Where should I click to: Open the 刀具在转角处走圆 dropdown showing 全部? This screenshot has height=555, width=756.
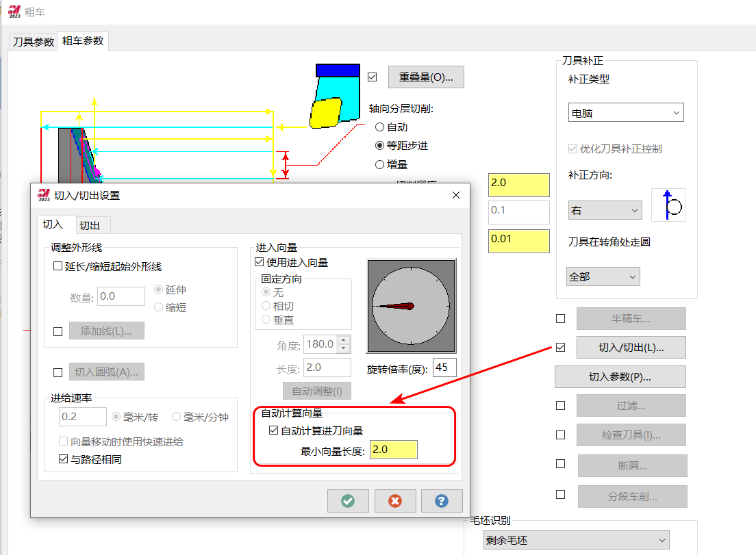click(603, 276)
